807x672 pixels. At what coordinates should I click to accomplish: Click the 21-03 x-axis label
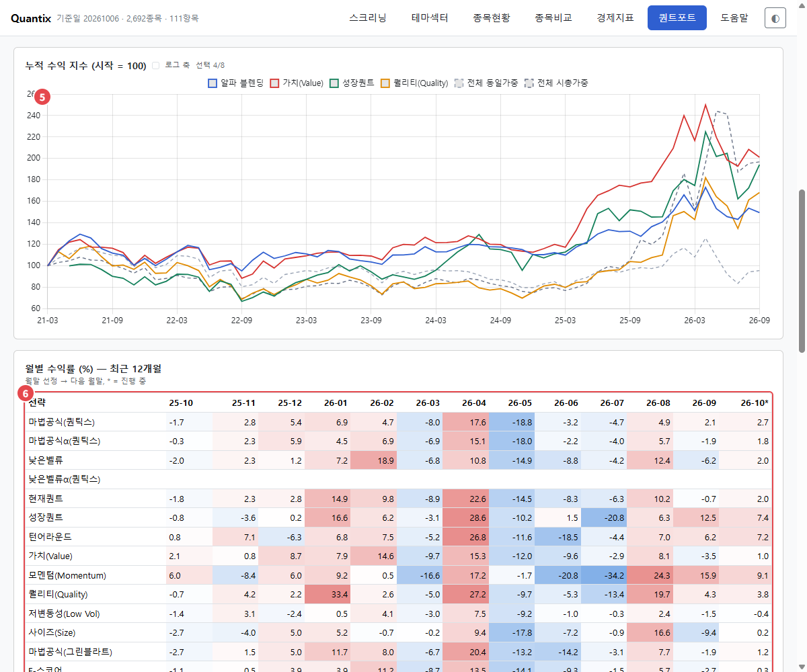[47, 321]
